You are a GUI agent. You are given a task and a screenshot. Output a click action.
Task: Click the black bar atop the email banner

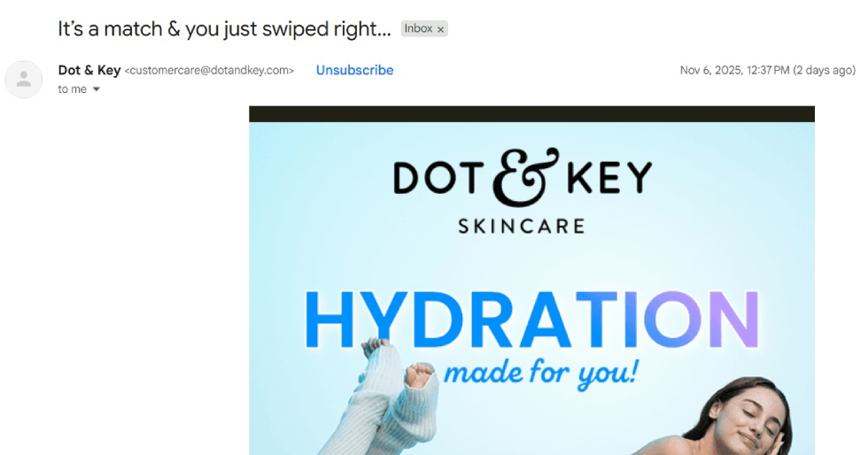pyautogui.click(x=531, y=114)
